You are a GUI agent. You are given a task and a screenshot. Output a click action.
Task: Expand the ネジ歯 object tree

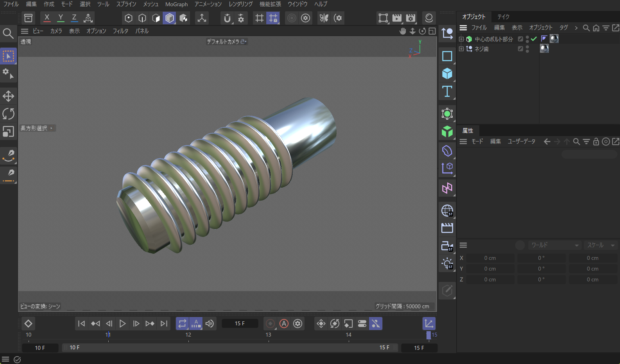click(x=461, y=49)
